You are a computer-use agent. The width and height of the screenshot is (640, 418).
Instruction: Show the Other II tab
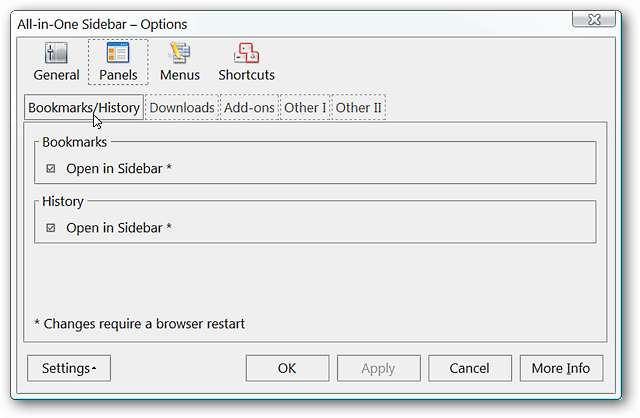pyautogui.click(x=358, y=108)
